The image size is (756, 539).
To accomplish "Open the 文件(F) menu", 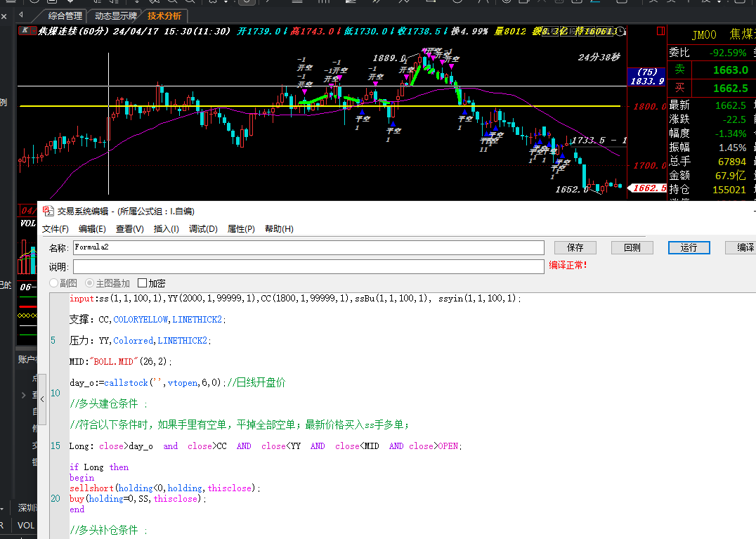I will (56, 229).
